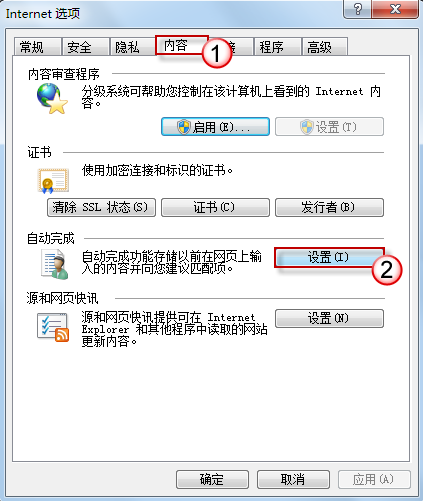Open the 证书(C) dialog button
The height and width of the screenshot is (501, 423).
pyautogui.click(x=215, y=207)
